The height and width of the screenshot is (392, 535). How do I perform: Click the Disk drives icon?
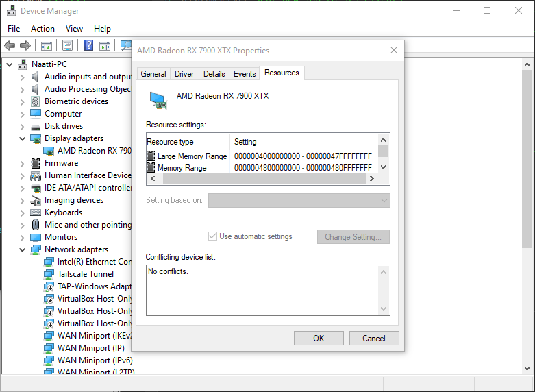pos(35,127)
